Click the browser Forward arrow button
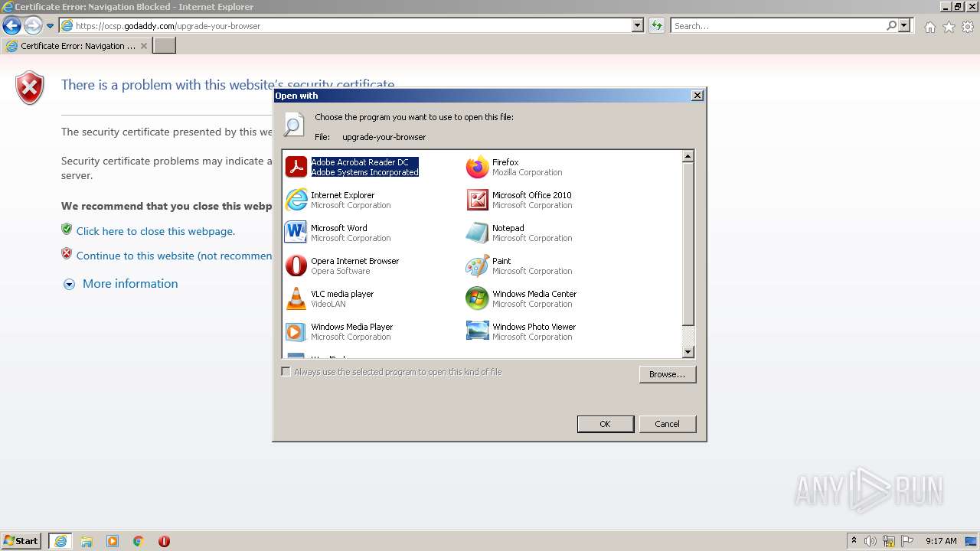Screen dimensions: 980x551 (33, 26)
